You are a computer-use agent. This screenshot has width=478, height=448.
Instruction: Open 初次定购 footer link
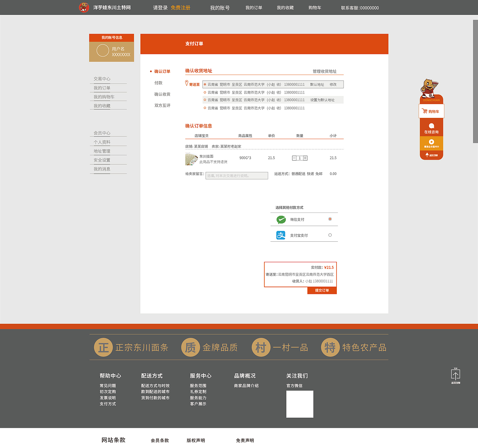pyautogui.click(x=108, y=392)
